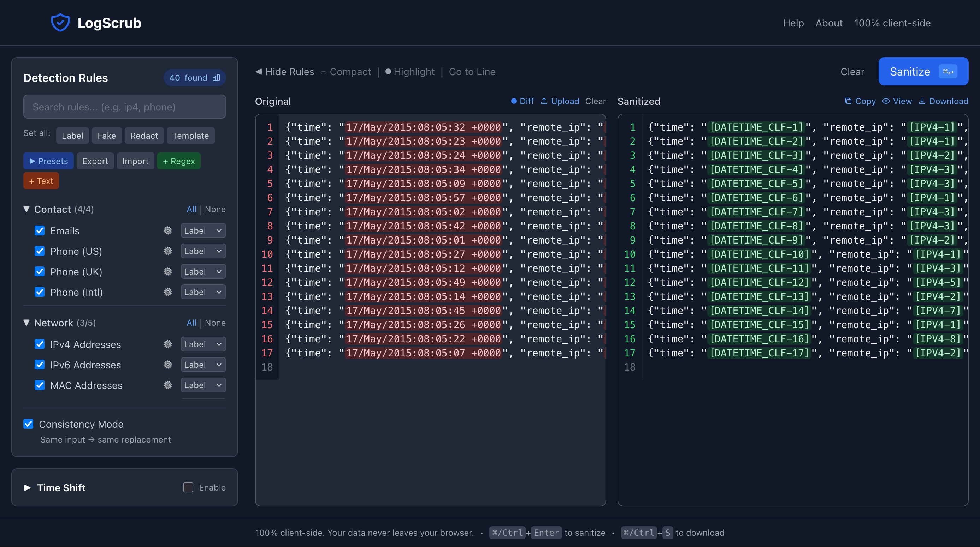
Task: Select All network rules with the All link
Action: [191, 322]
